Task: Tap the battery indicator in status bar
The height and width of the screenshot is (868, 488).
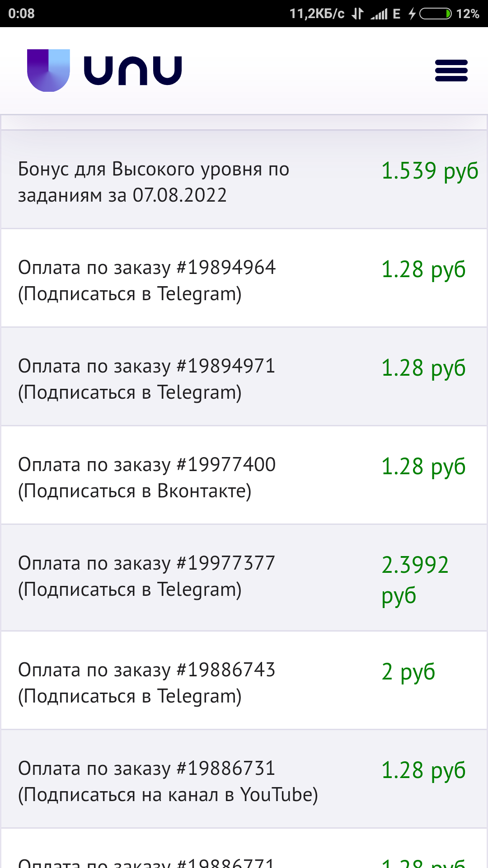Action: click(435, 14)
